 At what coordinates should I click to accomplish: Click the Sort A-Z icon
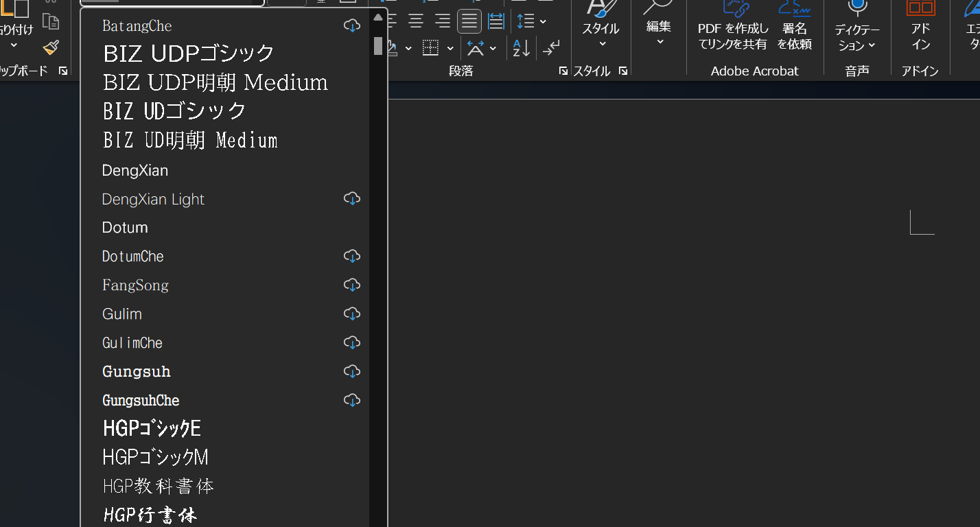tap(522, 48)
